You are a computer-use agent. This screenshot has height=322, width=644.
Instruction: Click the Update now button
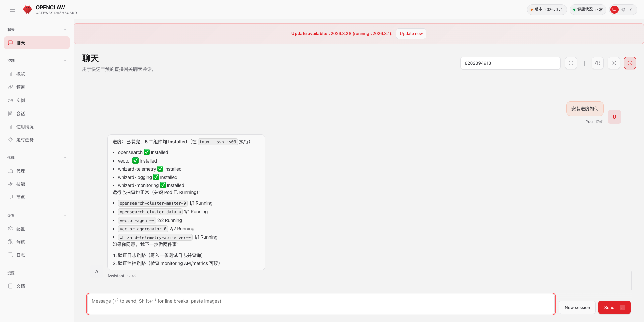411,34
